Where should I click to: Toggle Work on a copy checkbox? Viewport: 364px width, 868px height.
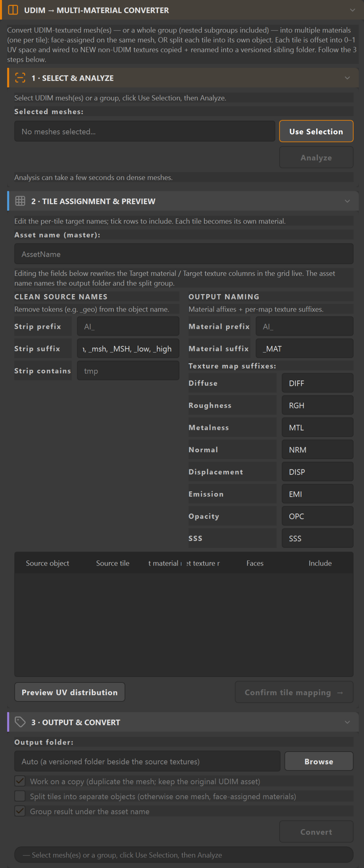point(20,781)
